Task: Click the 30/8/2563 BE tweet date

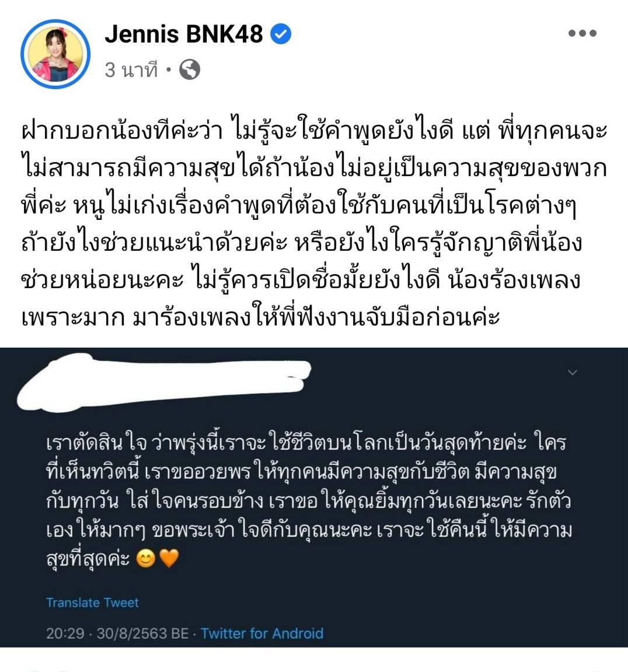Action: click(142, 633)
